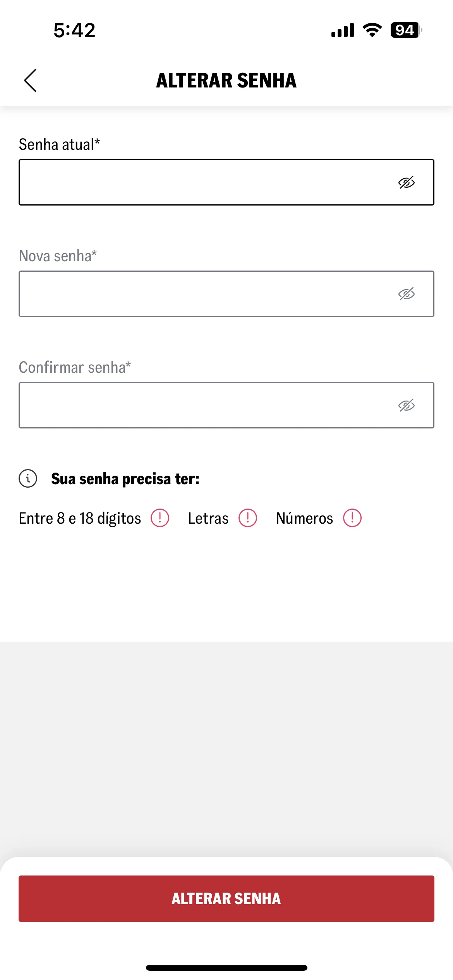Screen dimensions: 453x980
Task: Toggle visibility of the Nova senha field
Action: [x=406, y=294]
